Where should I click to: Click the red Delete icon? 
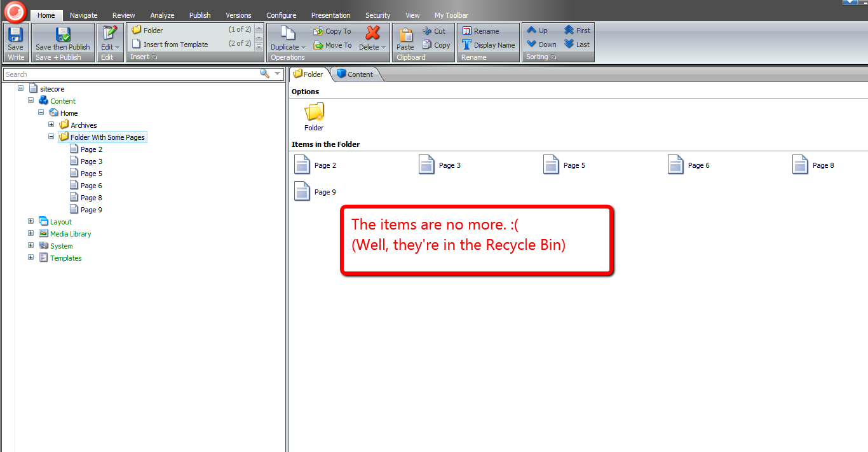click(372, 33)
